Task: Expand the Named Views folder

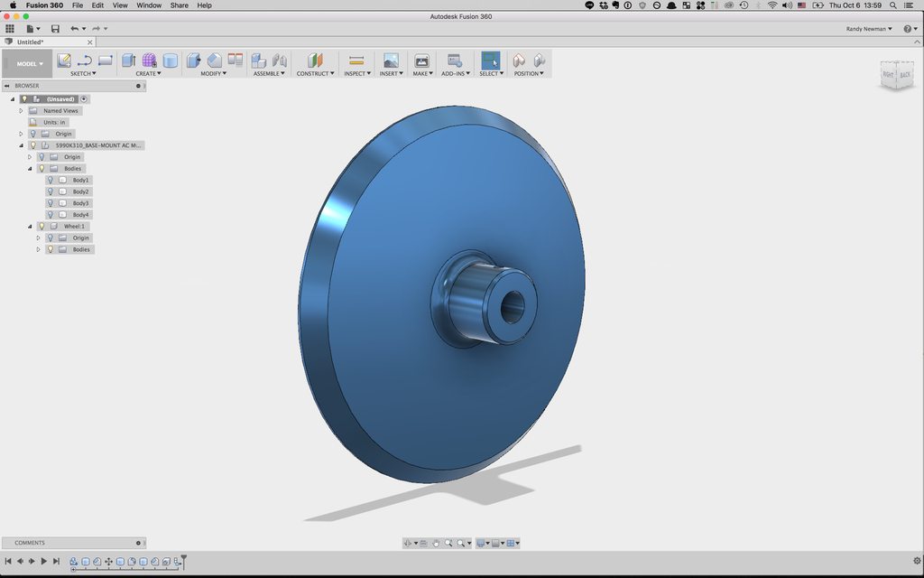Action: click(21, 110)
